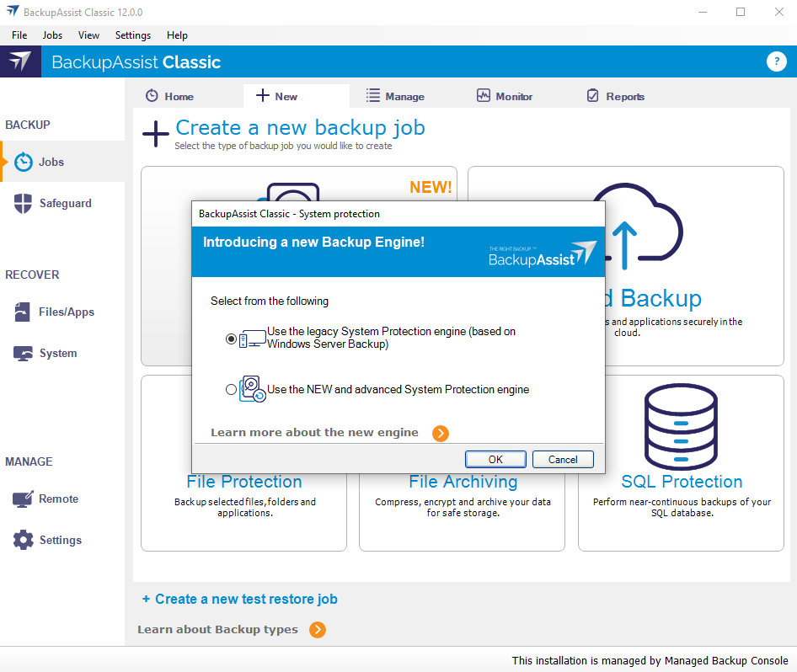Click the System protection dialog title bar
Image resolution: width=797 pixels, height=672 pixels.
[398, 214]
